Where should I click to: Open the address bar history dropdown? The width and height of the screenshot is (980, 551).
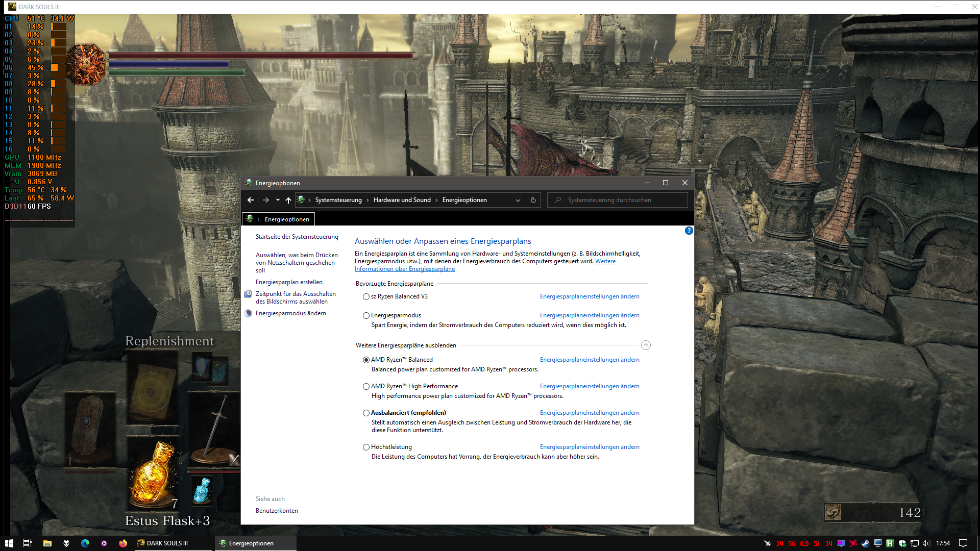pyautogui.click(x=518, y=200)
